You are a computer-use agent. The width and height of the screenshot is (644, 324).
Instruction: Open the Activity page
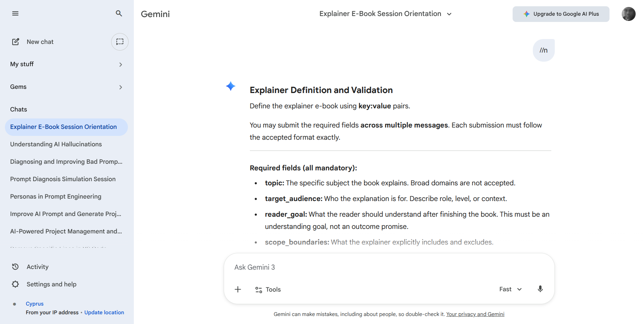38,267
